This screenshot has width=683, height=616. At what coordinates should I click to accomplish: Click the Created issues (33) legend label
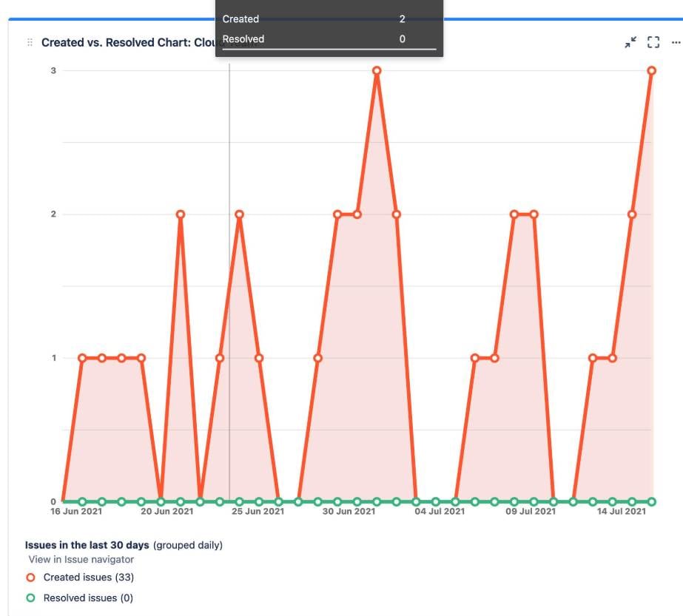(88, 578)
